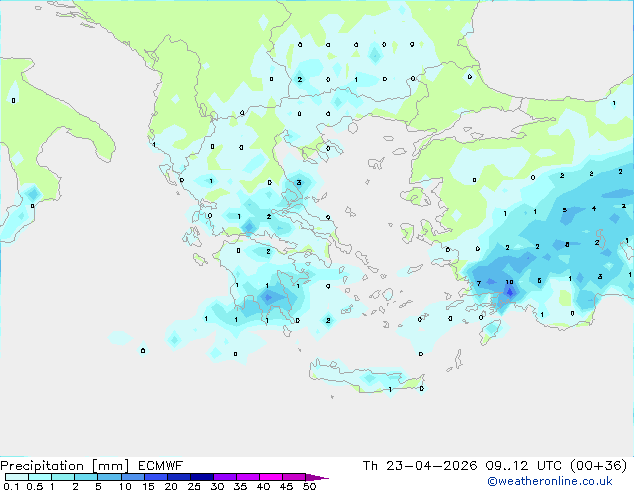Pick the swatch between 45 and 50 mm
The width and height of the screenshot is (634, 490).
[x=294, y=477]
